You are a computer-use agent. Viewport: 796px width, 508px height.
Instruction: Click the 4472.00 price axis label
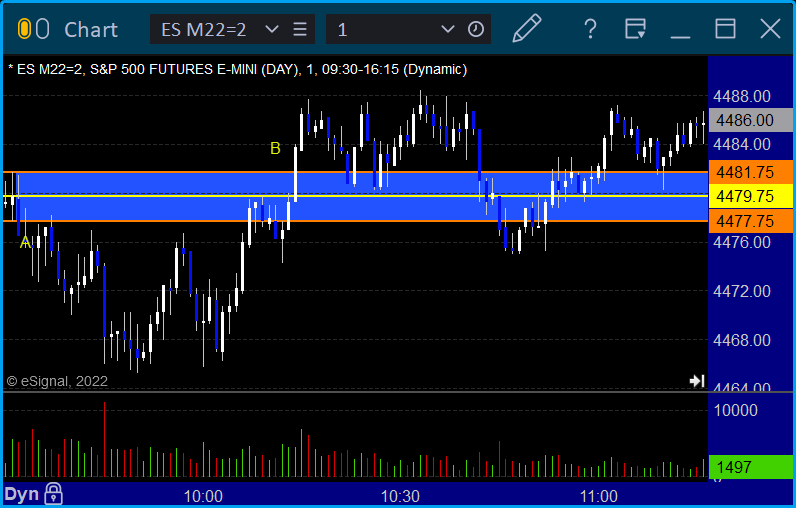(x=742, y=291)
